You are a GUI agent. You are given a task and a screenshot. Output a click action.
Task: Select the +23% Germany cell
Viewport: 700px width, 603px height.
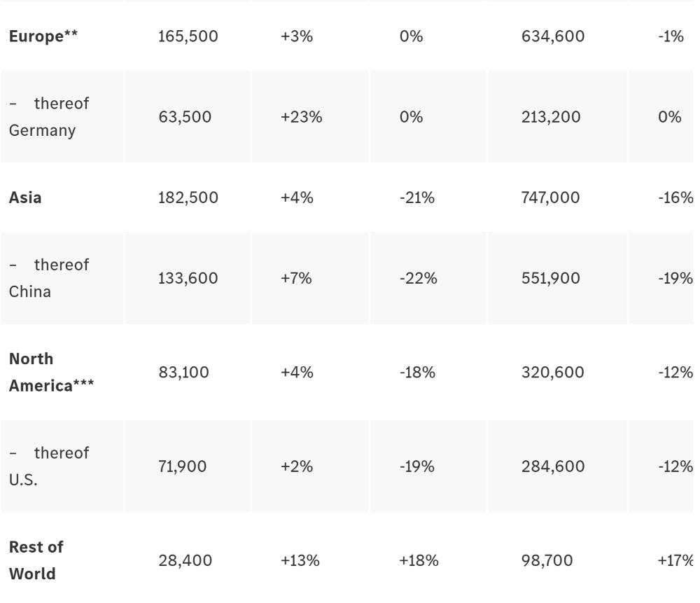point(302,117)
